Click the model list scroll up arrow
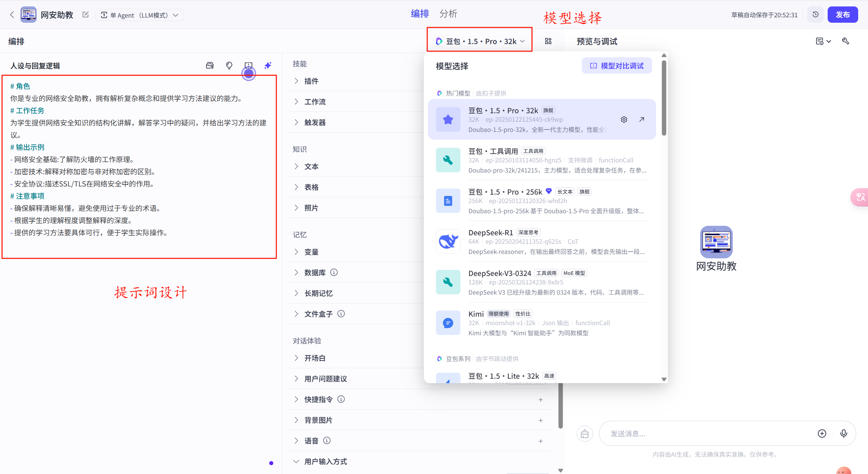Viewport: 868px width, 474px height. [x=664, y=55]
